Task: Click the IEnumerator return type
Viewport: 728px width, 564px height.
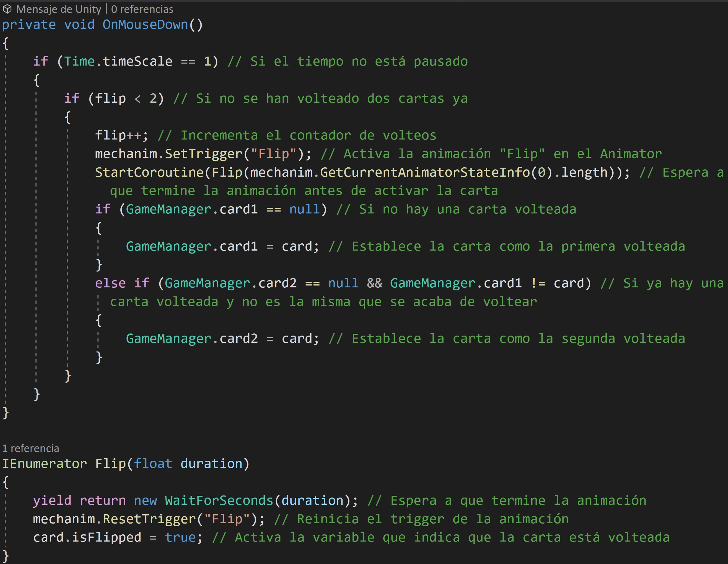Action: tap(44, 464)
